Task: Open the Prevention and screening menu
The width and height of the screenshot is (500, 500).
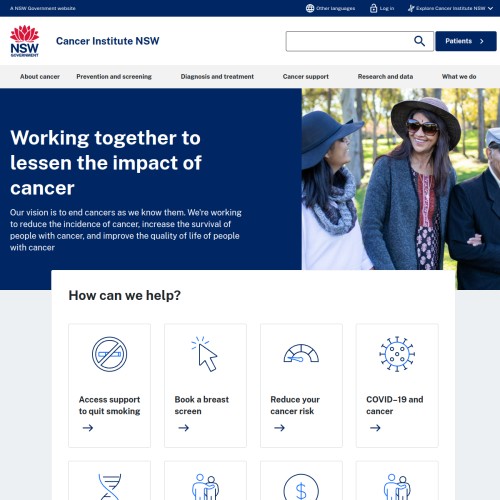Action: click(114, 77)
